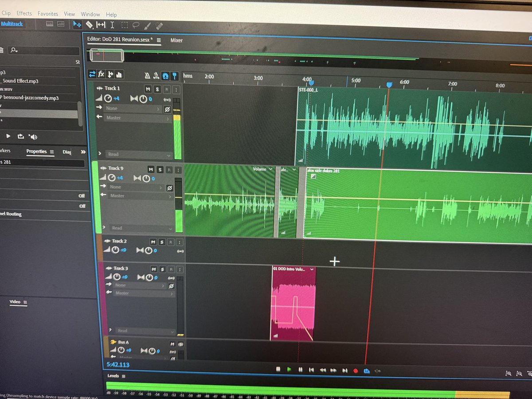The image size is (532, 399).
Task: Open Track 1 automation mode Read dropdown
Action: pos(138,155)
